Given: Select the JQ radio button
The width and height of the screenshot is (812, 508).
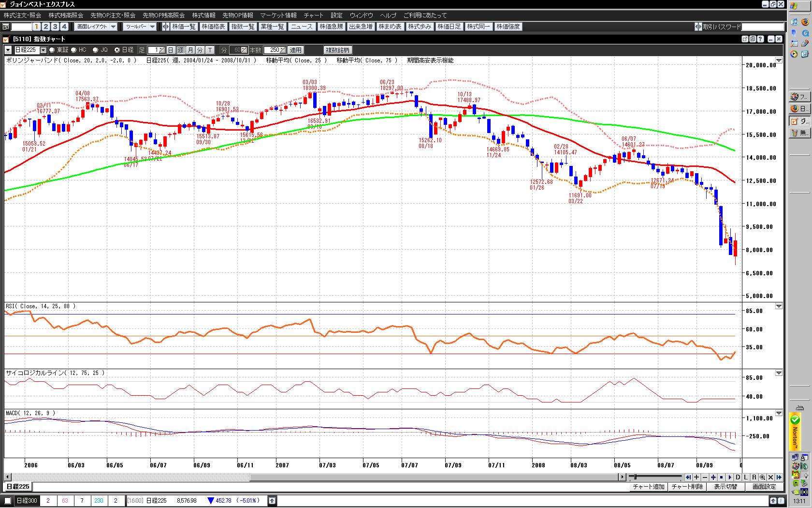Looking at the screenshot, I should tap(95, 50).
